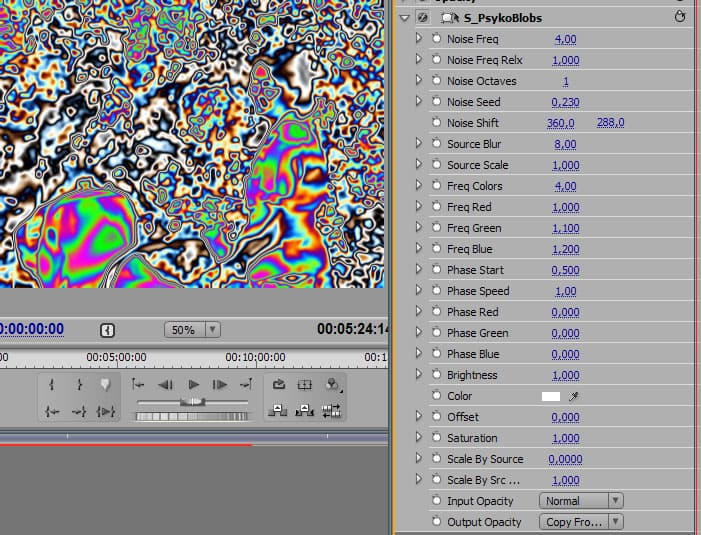Click the Lift button

(278, 410)
